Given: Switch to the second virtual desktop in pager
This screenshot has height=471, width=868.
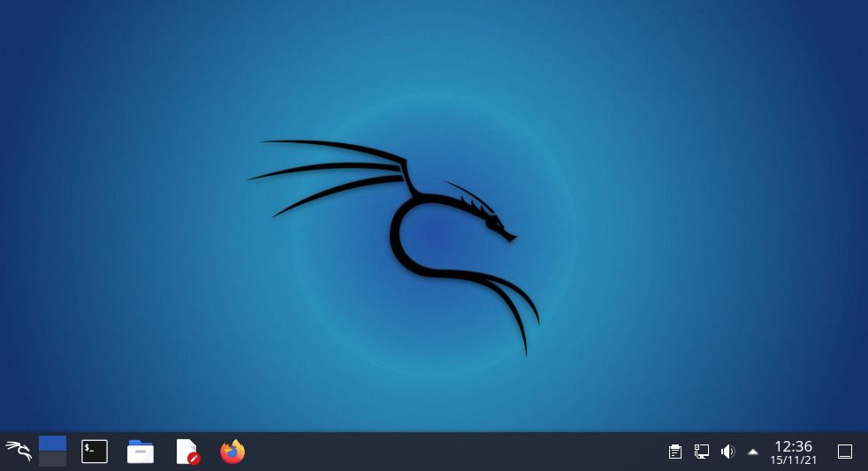Looking at the screenshot, I should click(53, 460).
